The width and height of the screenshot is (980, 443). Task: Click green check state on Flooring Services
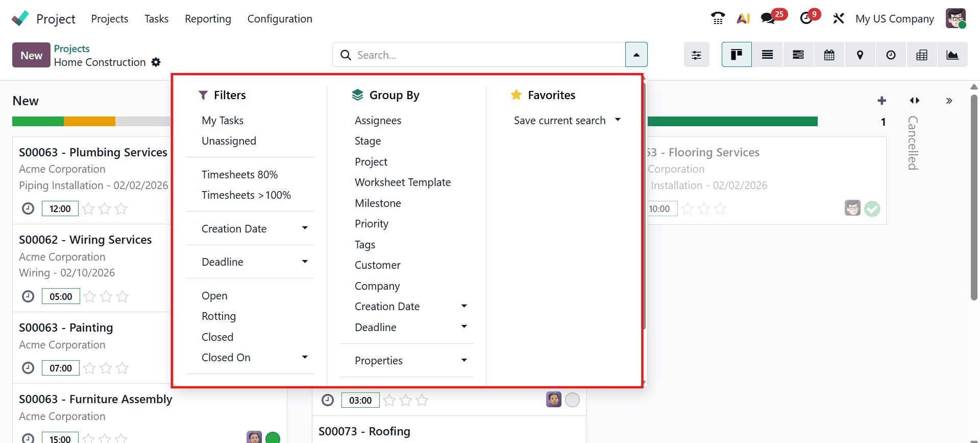872,208
